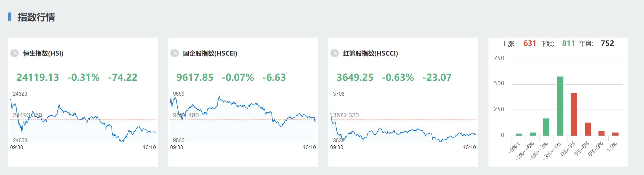Image resolution: width=644 pixels, height=175 pixels.
Task: Click the 上涨 count 631
Action: pyautogui.click(x=530, y=43)
